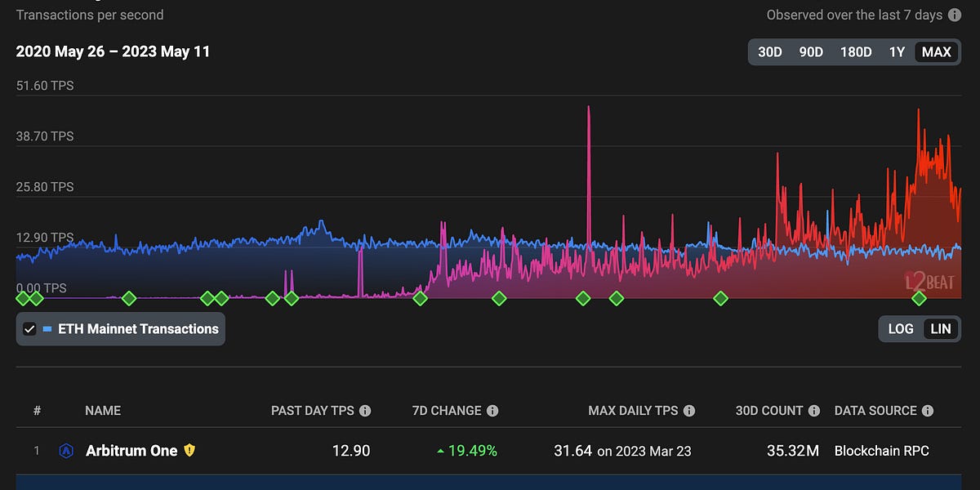Select the MAX time range
Viewport: 980px width, 490px height.
coord(936,52)
